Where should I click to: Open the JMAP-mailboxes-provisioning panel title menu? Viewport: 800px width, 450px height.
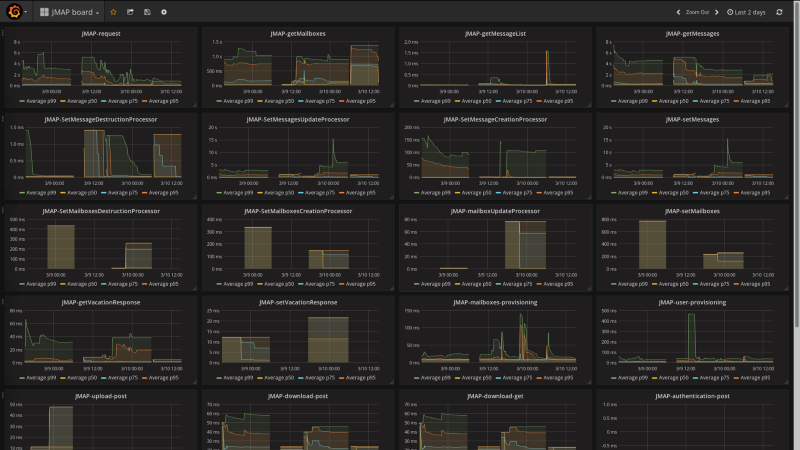point(496,302)
